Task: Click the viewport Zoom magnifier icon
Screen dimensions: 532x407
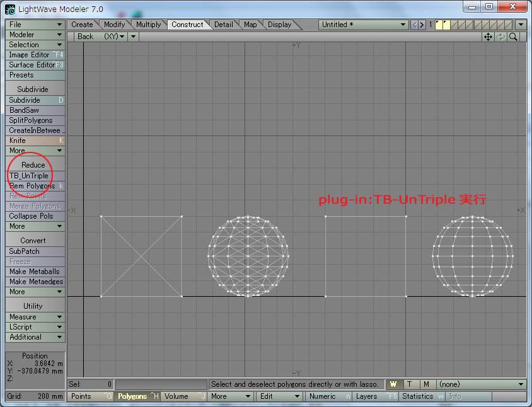Action: 513,37
